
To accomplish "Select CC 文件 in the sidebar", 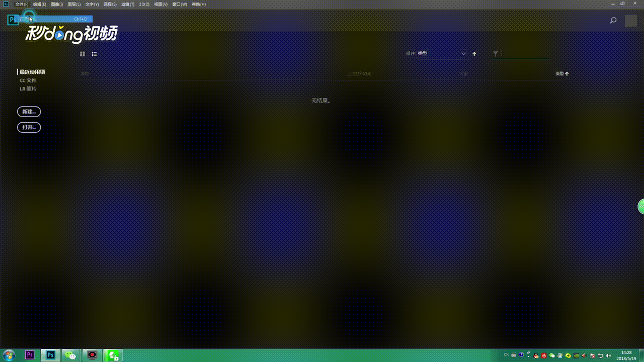I will point(28,80).
